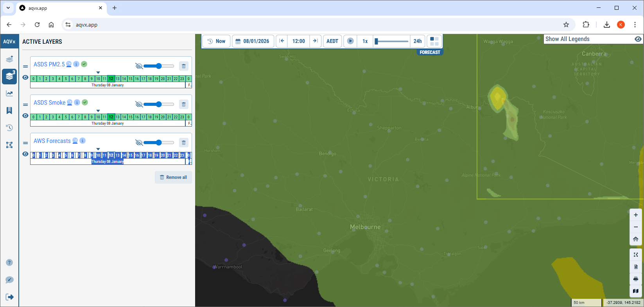Start the timeline animation play button
Image resolution: width=644 pixels, height=307 pixels.
pos(350,41)
